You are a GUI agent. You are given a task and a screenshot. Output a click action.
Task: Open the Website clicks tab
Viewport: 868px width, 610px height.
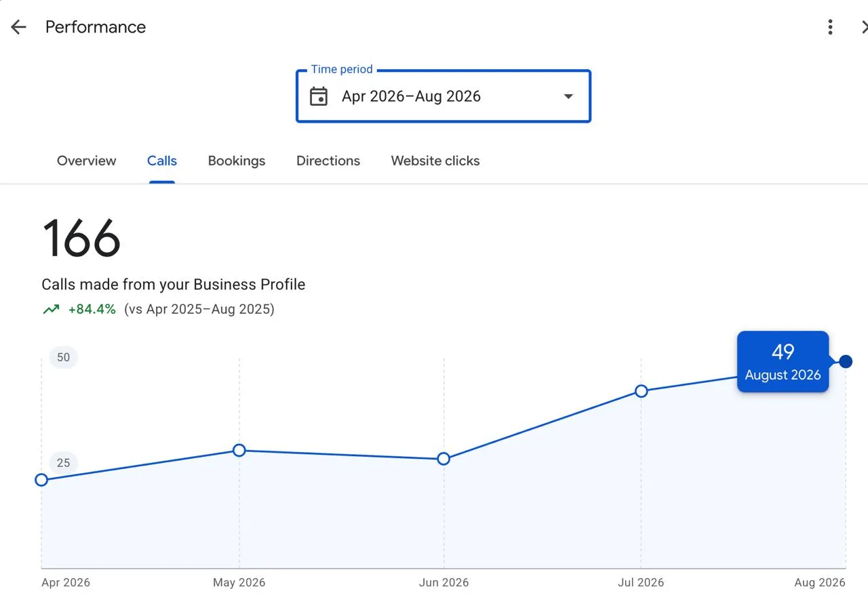point(435,161)
